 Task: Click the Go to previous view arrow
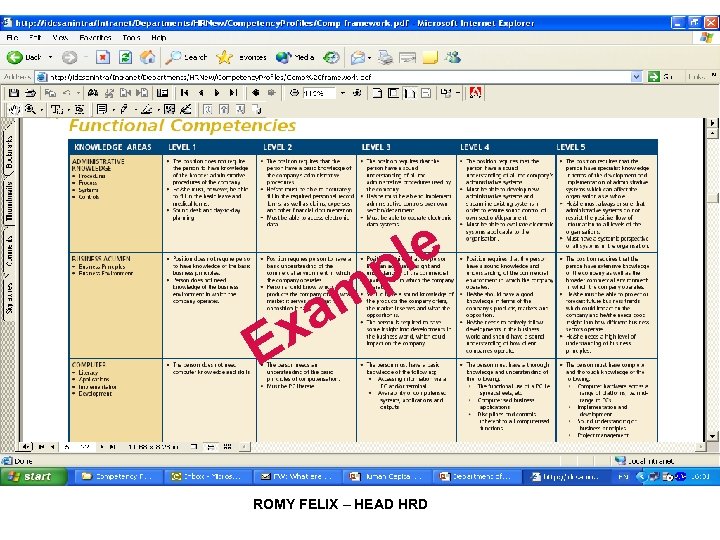255,93
